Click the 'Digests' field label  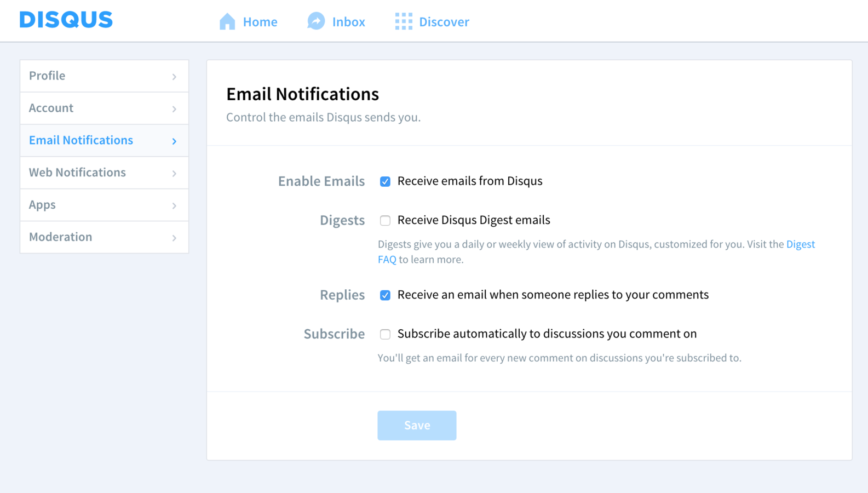342,220
